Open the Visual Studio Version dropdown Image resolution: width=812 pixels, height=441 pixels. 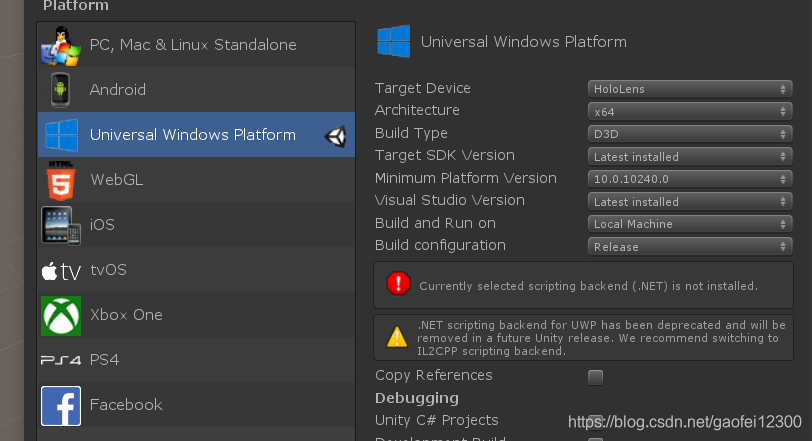pos(690,201)
